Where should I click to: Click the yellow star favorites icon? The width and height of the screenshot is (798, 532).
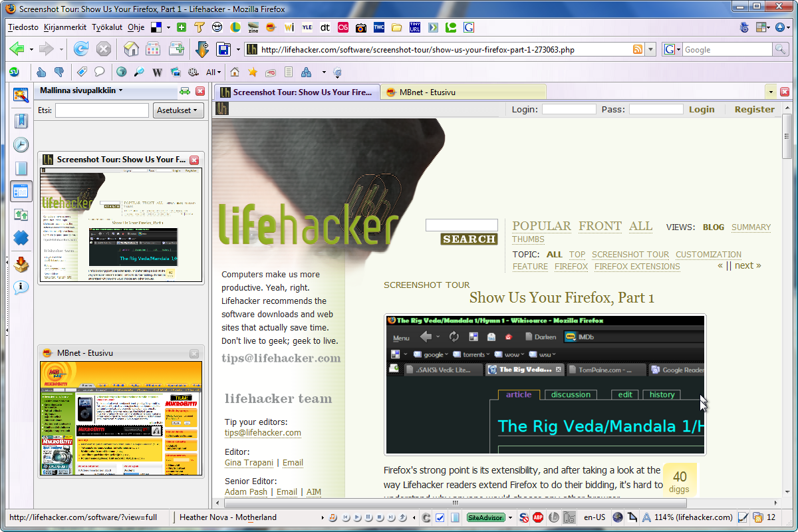252,72
